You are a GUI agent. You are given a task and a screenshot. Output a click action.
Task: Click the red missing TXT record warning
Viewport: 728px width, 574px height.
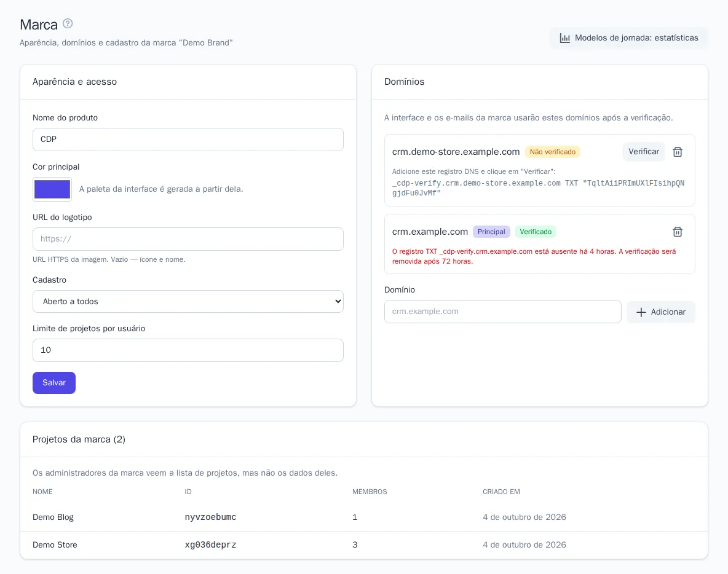pyautogui.click(x=534, y=256)
